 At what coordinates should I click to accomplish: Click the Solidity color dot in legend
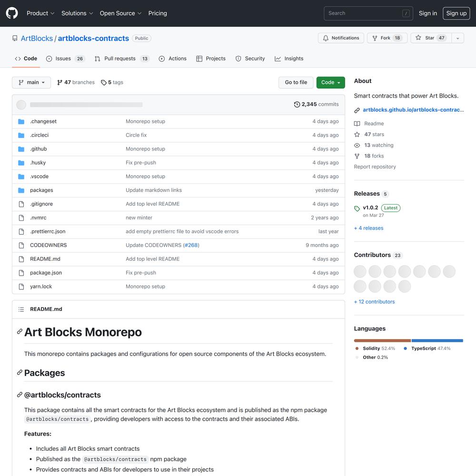tap(357, 348)
